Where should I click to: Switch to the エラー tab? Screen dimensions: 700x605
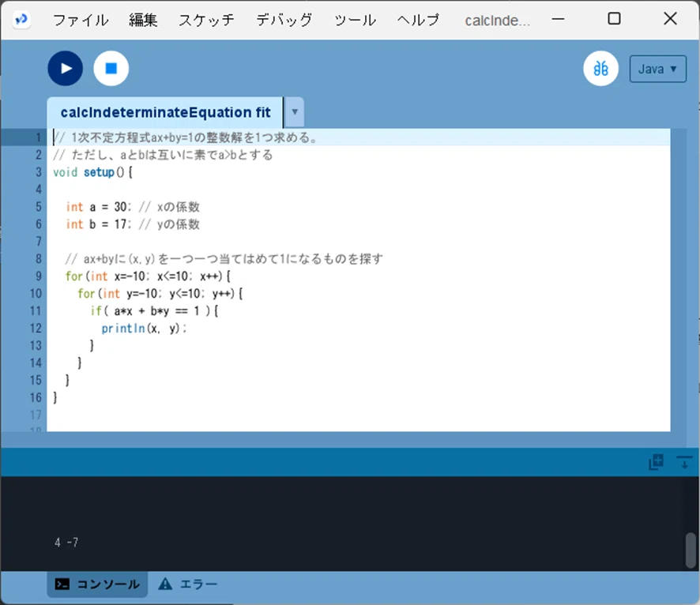pyautogui.click(x=188, y=584)
